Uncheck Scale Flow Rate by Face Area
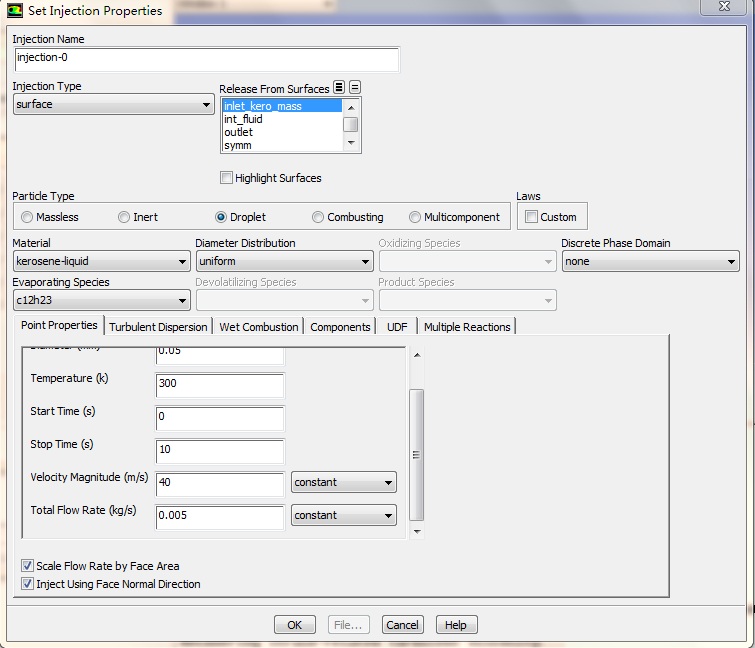The height and width of the screenshot is (648, 755). 28,566
